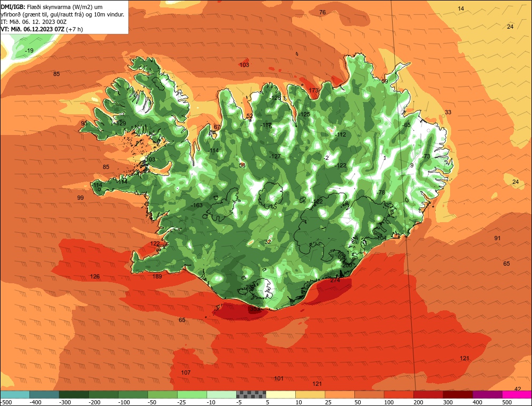Screen dimensions: 532x406
Task: Click the dark maroon legend swatch
Action: point(458,394)
